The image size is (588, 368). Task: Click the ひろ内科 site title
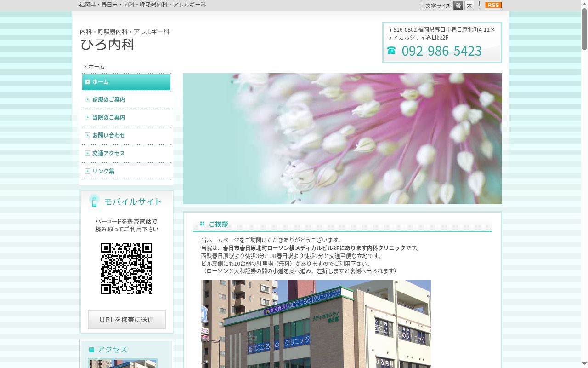coord(107,45)
